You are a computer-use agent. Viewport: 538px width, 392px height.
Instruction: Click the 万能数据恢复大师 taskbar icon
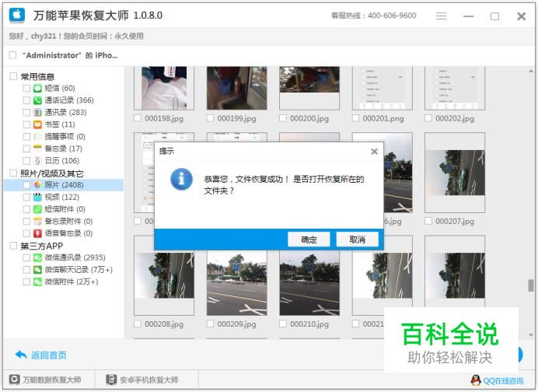pyautogui.click(x=15, y=380)
